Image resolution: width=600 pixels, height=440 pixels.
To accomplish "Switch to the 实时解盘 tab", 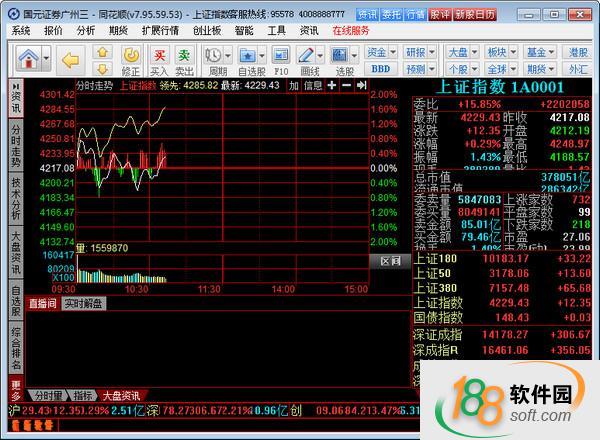I will (83, 304).
